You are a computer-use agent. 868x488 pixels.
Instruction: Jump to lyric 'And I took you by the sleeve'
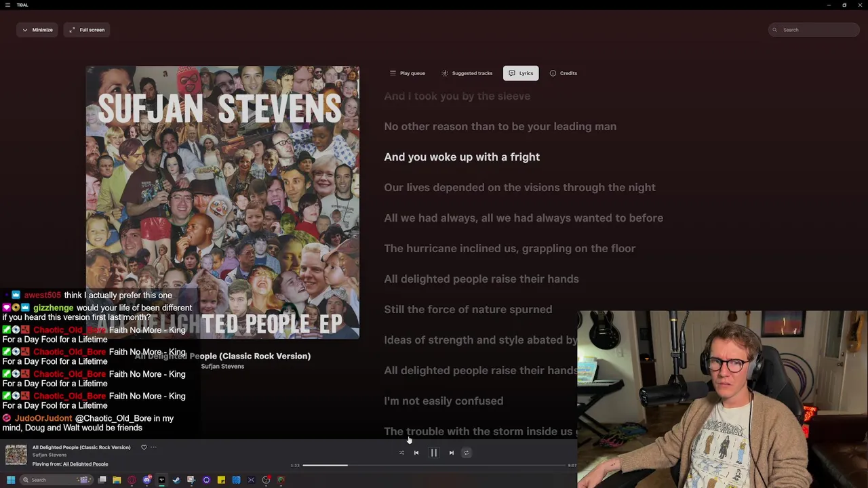click(x=457, y=96)
